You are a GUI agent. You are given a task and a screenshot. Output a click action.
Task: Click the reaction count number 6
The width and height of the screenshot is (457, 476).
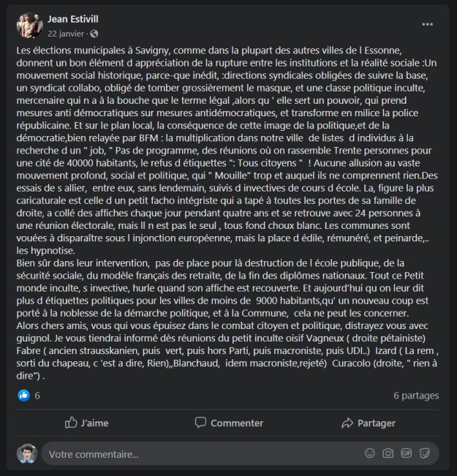[x=37, y=395]
